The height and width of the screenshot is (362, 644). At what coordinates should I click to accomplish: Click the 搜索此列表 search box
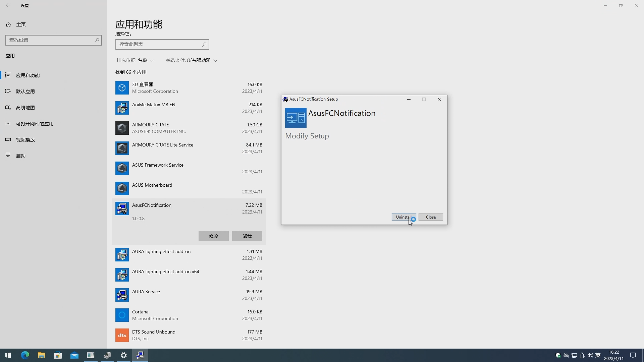pyautogui.click(x=162, y=44)
